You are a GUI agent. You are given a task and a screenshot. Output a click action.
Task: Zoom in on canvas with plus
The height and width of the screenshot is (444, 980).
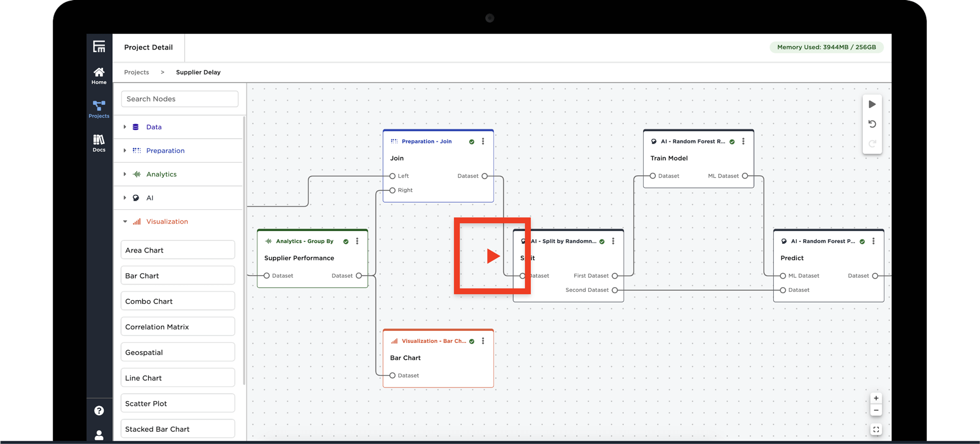[x=876, y=399]
